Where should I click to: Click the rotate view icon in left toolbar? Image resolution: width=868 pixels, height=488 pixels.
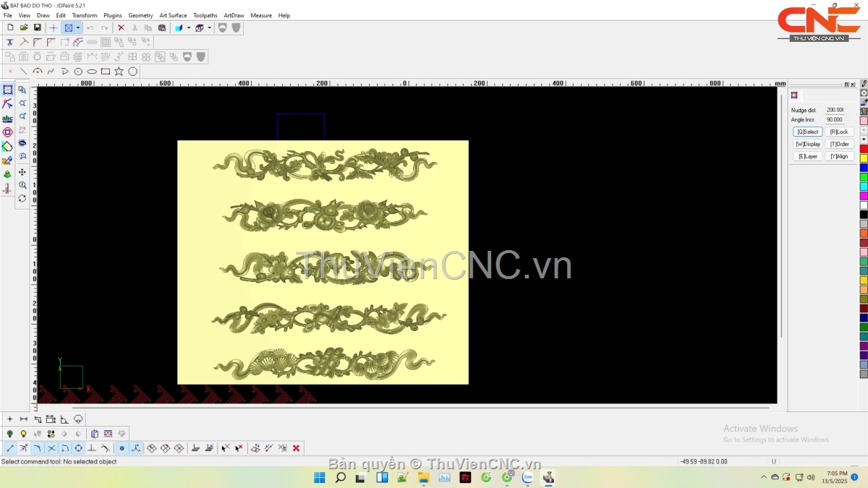tap(22, 198)
